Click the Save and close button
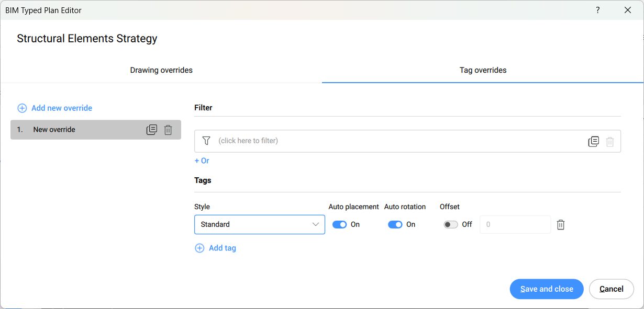This screenshot has width=644, height=309. coord(547,289)
